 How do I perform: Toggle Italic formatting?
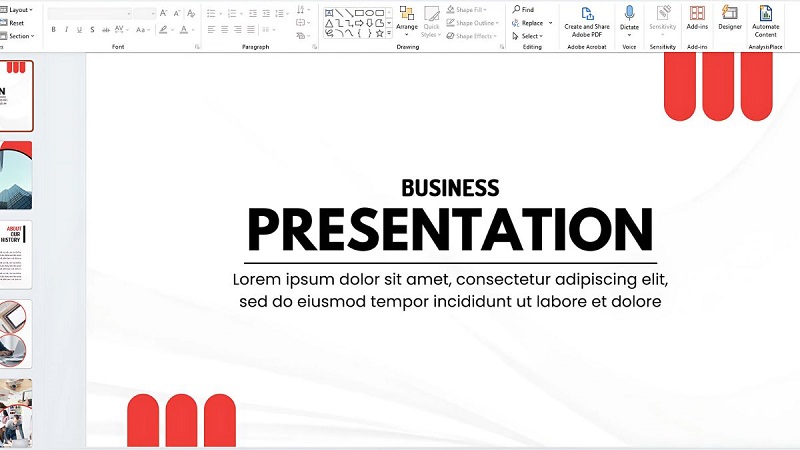[x=66, y=30]
